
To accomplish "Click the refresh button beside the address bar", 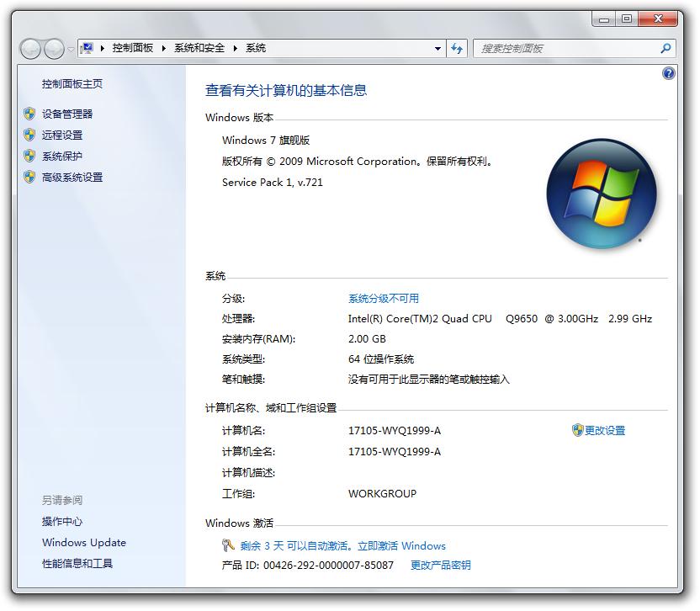I will coord(457,49).
